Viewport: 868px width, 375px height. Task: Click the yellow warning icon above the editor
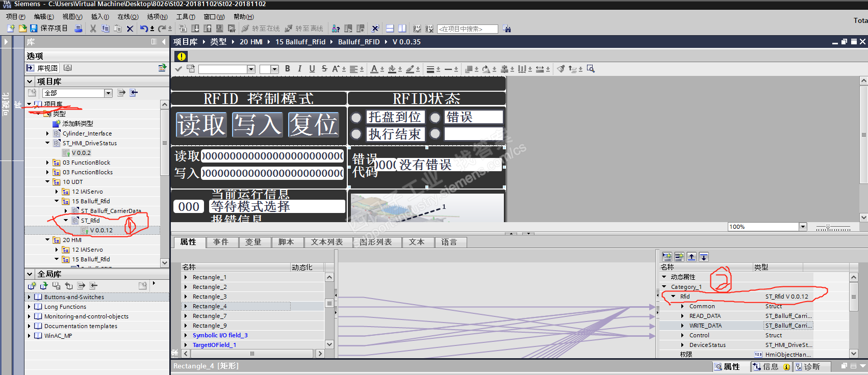[x=181, y=56]
